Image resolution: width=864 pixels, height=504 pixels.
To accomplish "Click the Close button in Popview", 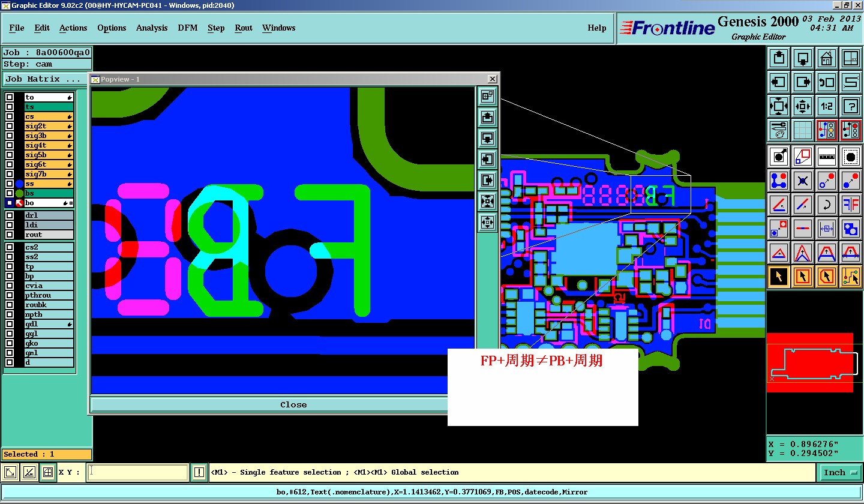I will coord(293,405).
